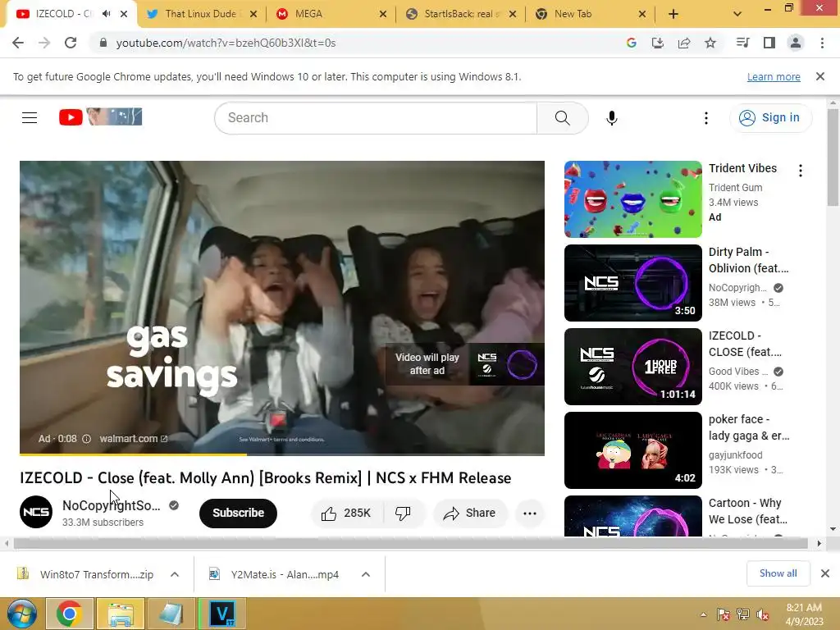Expand Win8to7 Transform zip download options

coord(175,574)
